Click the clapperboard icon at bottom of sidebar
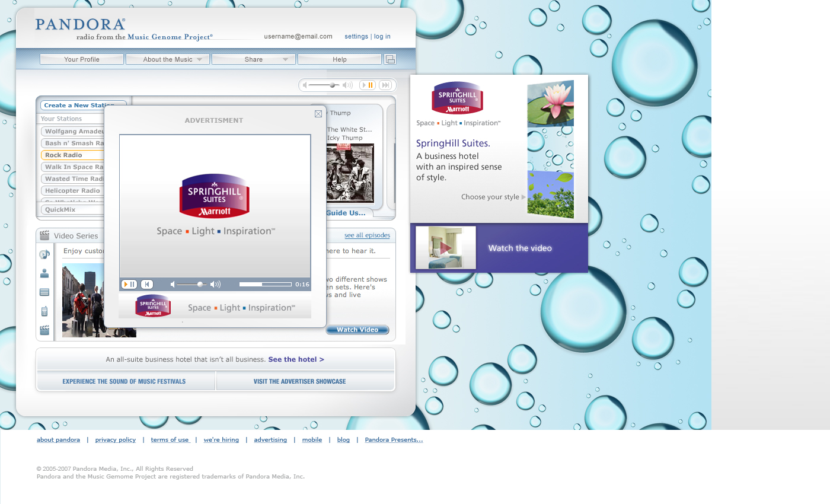The width and height of the screenshot is (830, 504). tap(44, 330)
